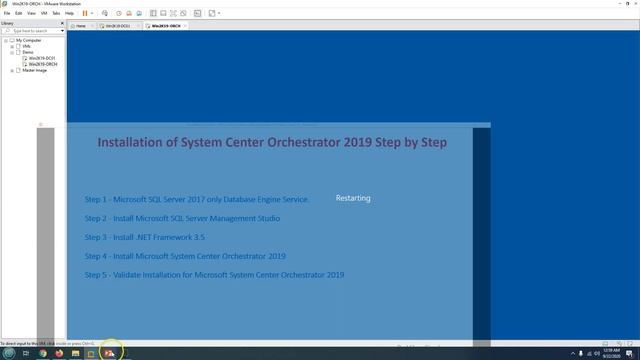Click Step 5 Validate Installation line

214,275
